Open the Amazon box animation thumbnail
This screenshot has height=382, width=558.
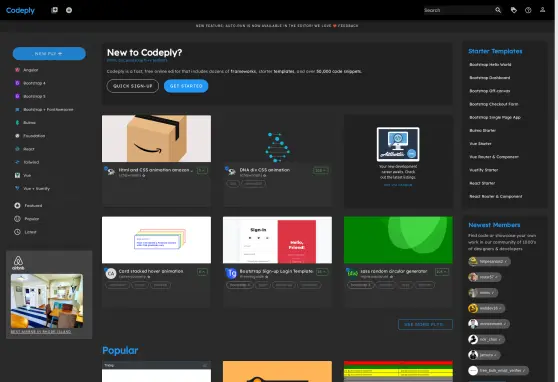pyautogui.click(x=156, y=138)
